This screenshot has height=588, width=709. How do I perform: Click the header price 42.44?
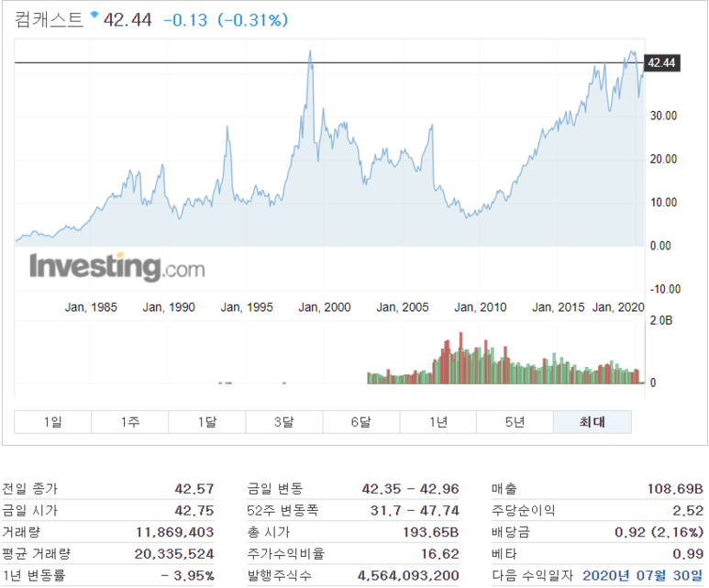tap(127, 20)
